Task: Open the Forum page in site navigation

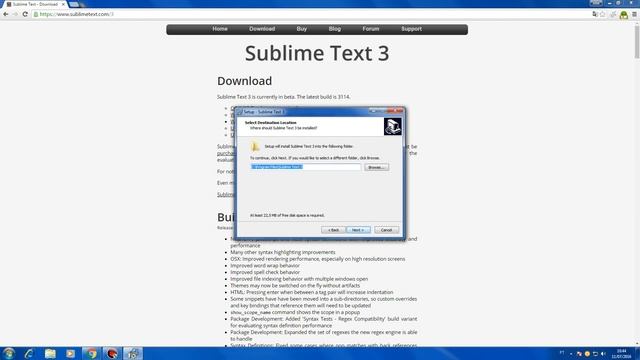Action: coord(371,29)
